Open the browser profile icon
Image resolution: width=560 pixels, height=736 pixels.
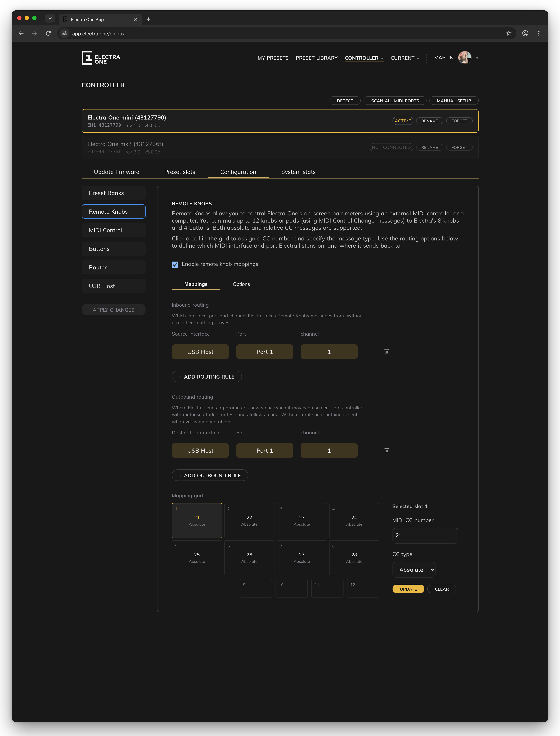point(525,33)
